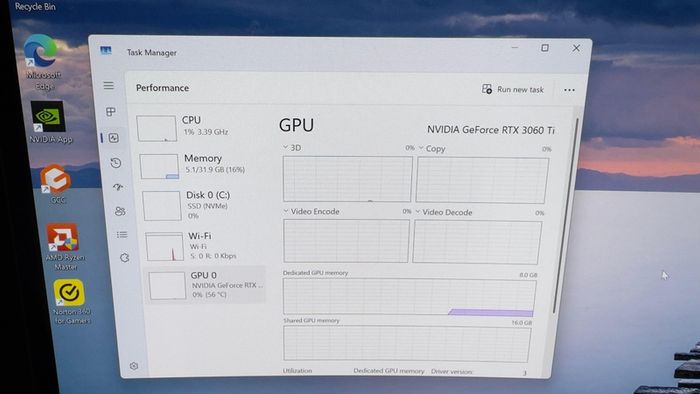700x394 pixels.
Task: Click the 'S: 0 R: 0 Kbps' Wi-Fi value
Action: point(213,256)
